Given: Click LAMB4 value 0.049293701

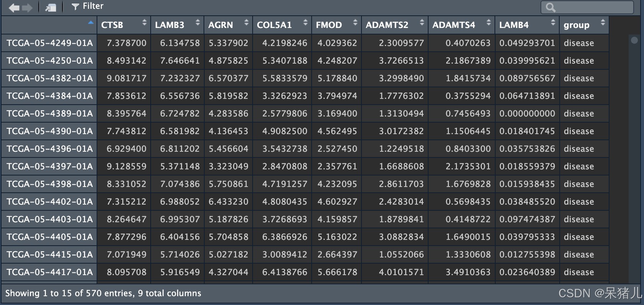Looking at the screenshot, I should (527, 43).
